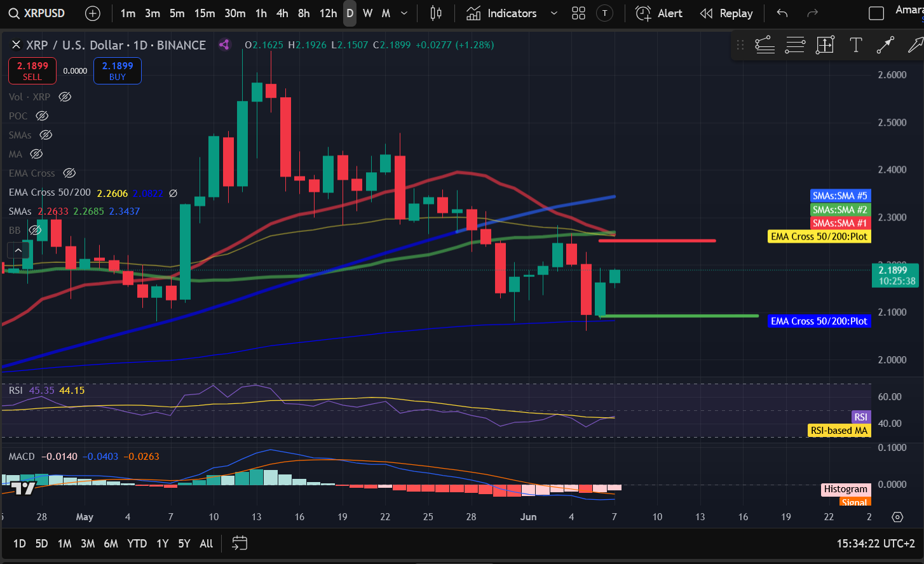The image size is (924, 564).
Task: Select the horizontal lines drawing tool
Action: click(795, 45)
